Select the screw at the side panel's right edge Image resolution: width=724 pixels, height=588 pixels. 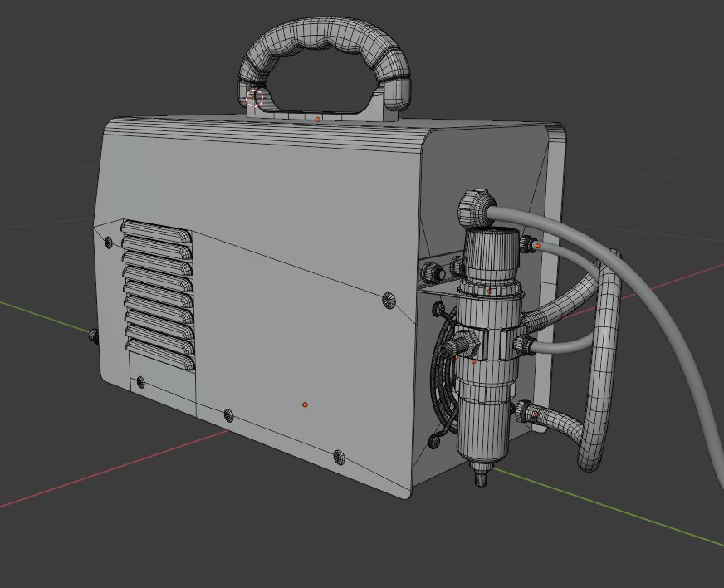[x=389, y=301]
